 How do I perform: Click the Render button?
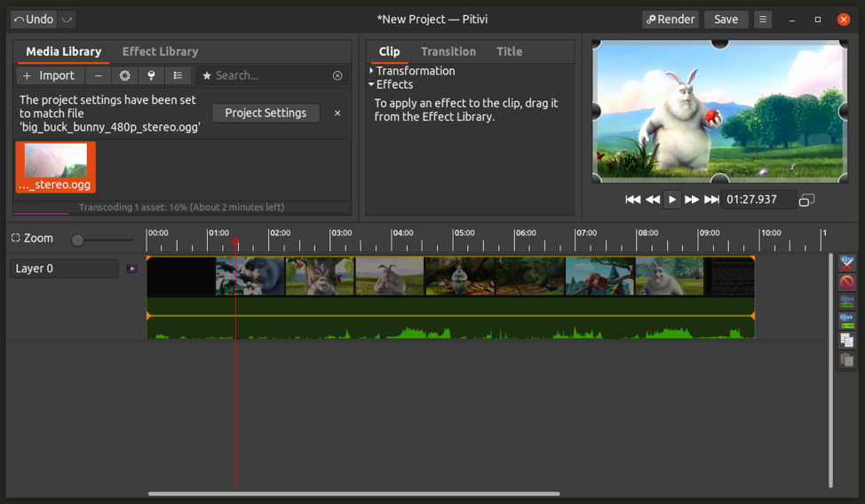670,20
